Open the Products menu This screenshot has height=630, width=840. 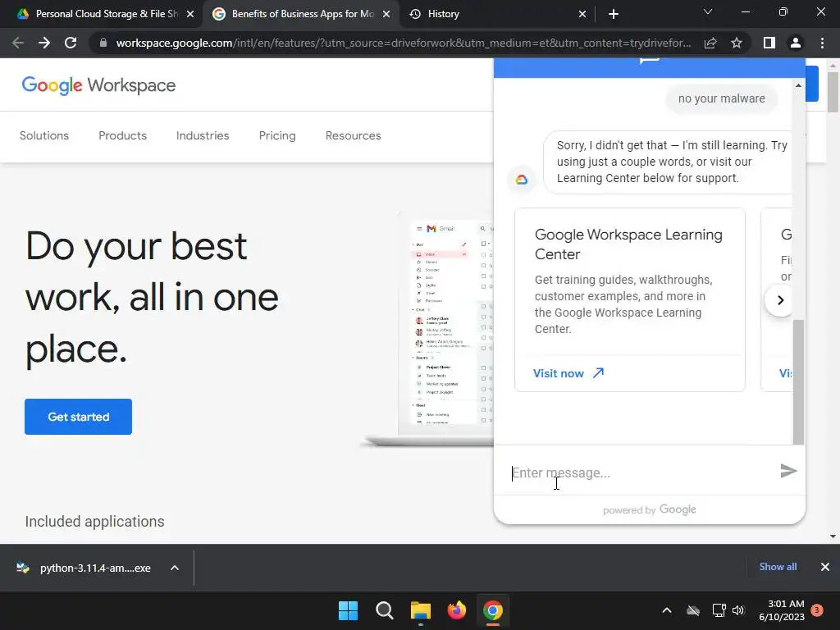(x=123, y=135)
